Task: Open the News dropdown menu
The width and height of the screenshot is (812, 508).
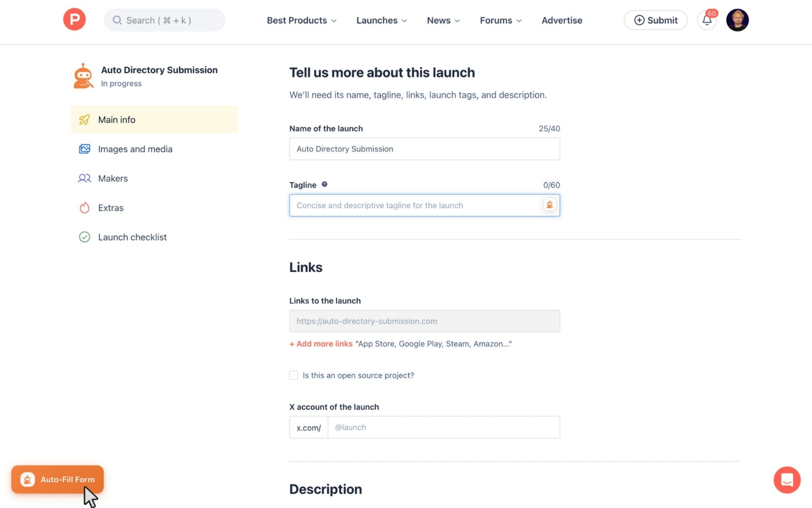Action: [x=443, y=20]
